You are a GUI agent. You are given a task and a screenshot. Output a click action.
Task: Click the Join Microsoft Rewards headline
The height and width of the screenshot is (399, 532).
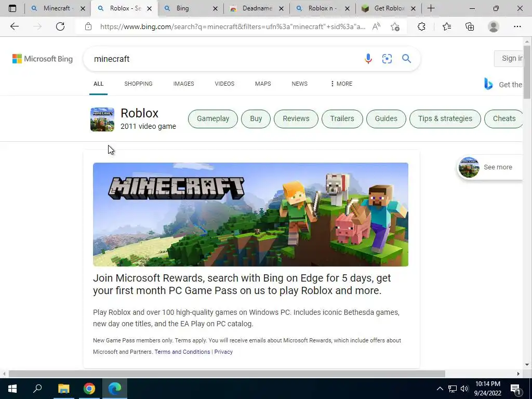[242, 284]
